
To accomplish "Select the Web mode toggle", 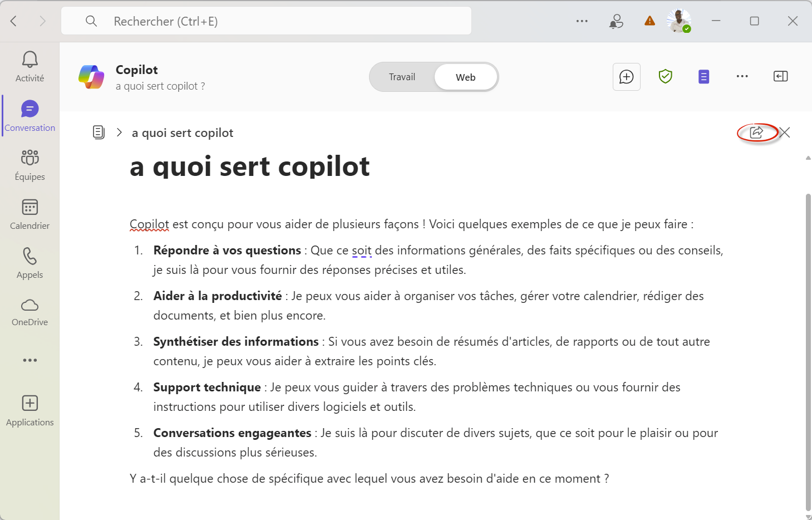I will pyautogui.click(x=465, y=77).
